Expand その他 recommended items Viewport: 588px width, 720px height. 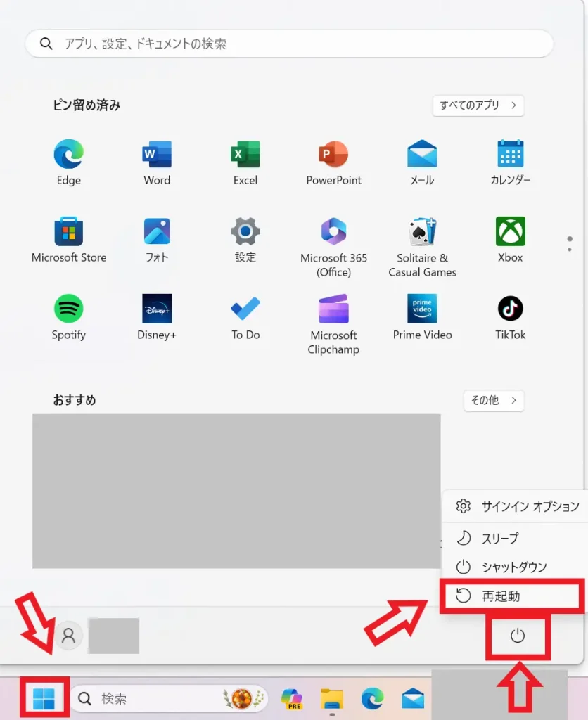[x=494, y=400]
